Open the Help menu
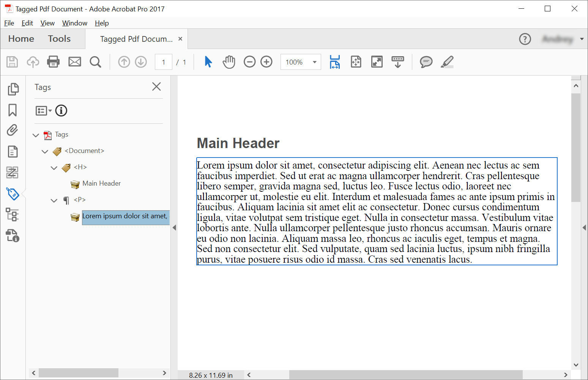This screenshot has height=380, width=588. coord(102,23)
